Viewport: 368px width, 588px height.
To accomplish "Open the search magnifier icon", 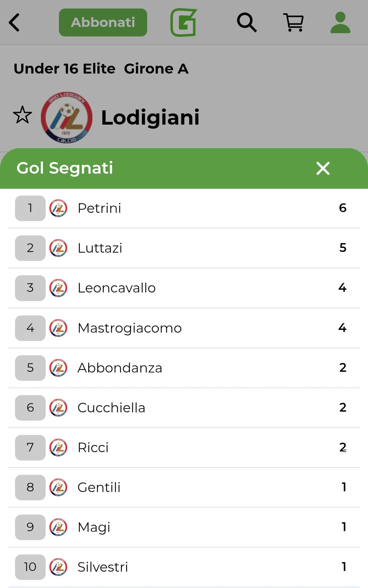I will pos(247,22).
